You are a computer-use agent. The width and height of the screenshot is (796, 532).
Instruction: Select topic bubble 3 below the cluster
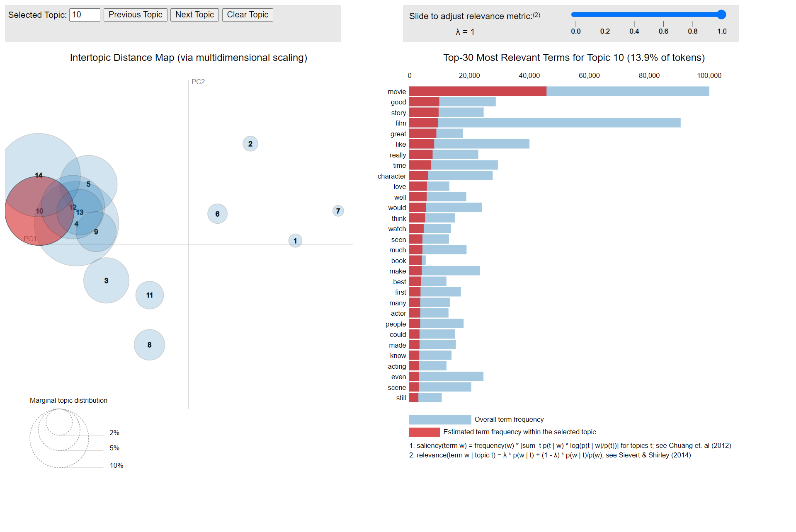pos(106,281)
